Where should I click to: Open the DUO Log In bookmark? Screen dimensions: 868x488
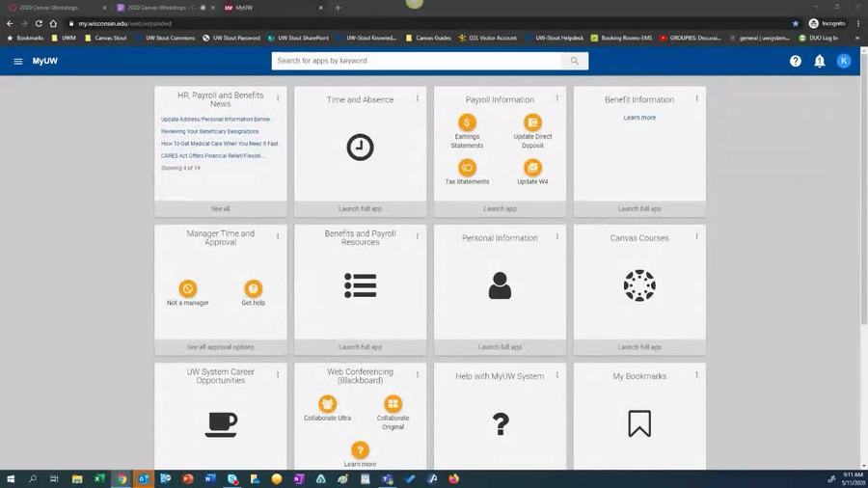coord(818,39)
